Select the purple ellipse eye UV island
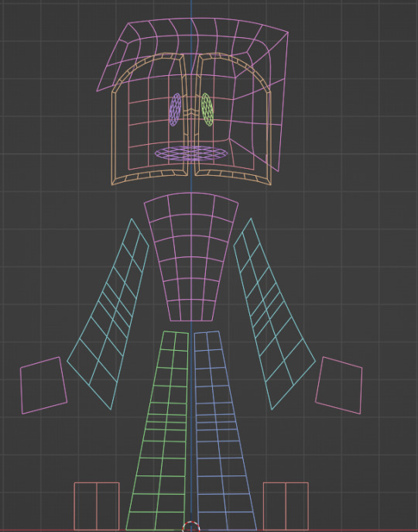Viewport: 418px width, 532px height. tap(176, 110)
